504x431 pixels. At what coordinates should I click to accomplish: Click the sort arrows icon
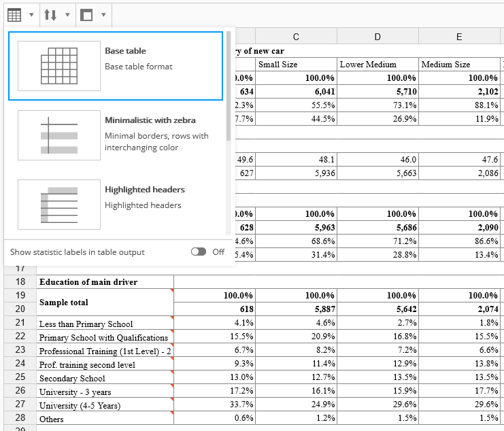tap(50, 15)
